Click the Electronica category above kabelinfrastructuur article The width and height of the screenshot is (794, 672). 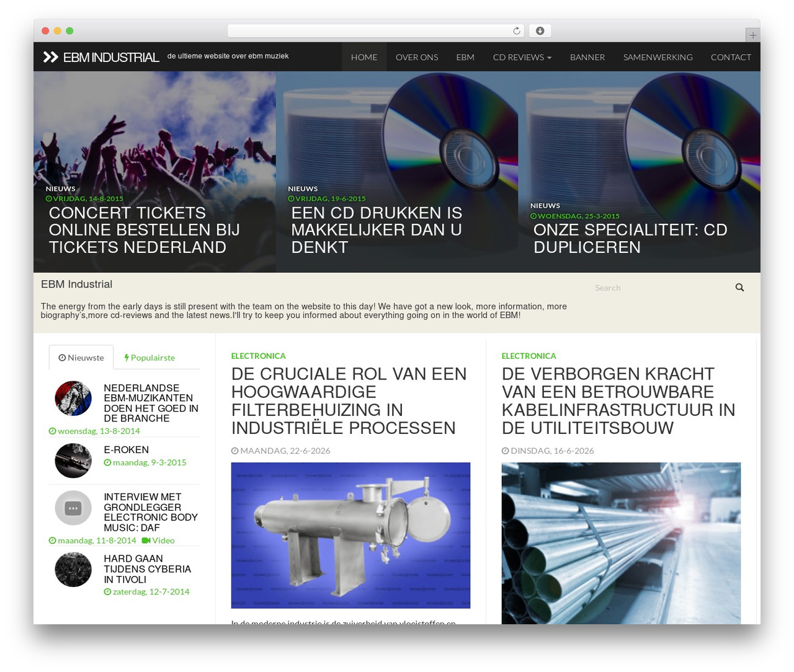point(529,356)
